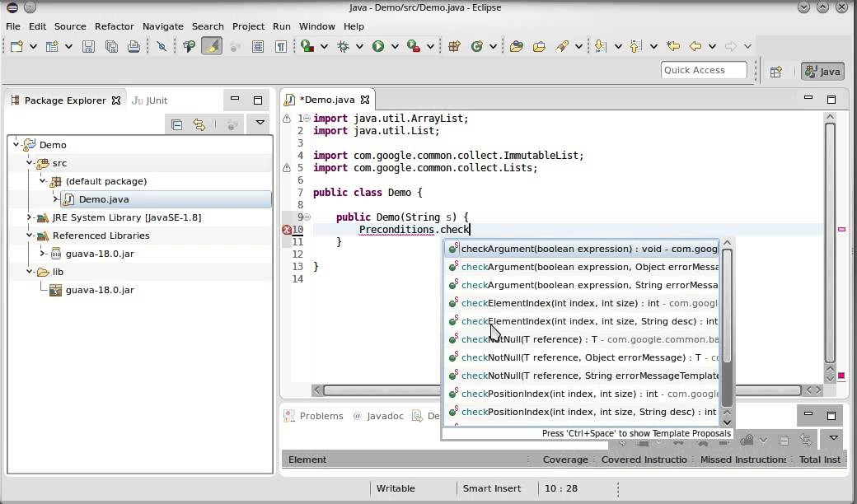
Task: Click the Open Perspective icon
Action: 776,72
